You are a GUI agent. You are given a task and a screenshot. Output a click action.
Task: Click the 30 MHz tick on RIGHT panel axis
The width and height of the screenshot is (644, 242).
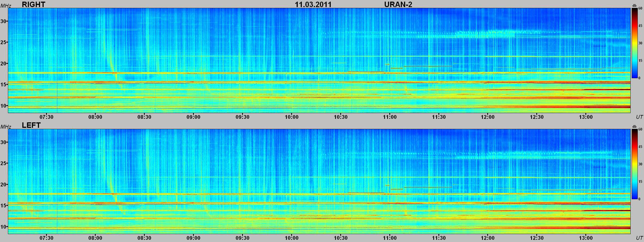click(4, 21)
